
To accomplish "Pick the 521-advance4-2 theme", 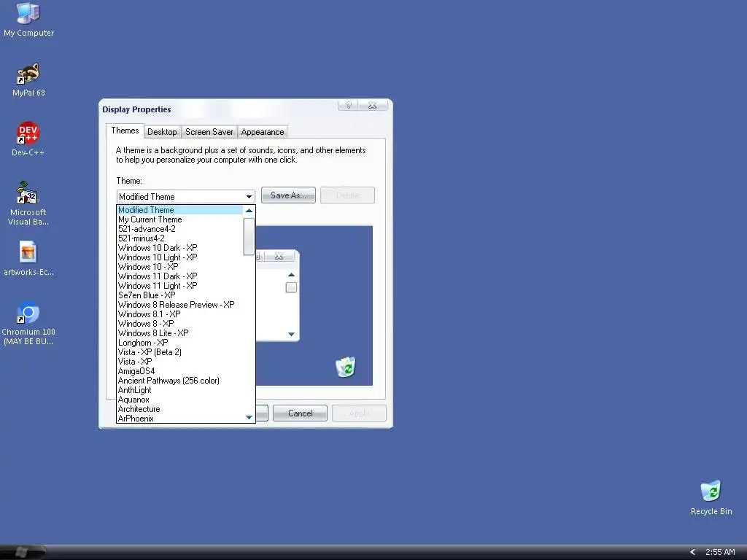I will [179, 229].
